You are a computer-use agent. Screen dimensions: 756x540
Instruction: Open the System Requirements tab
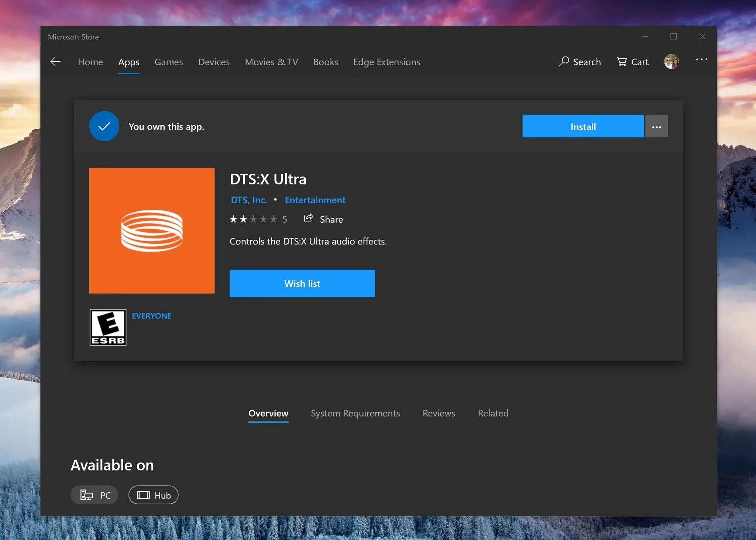pos(355,413)
